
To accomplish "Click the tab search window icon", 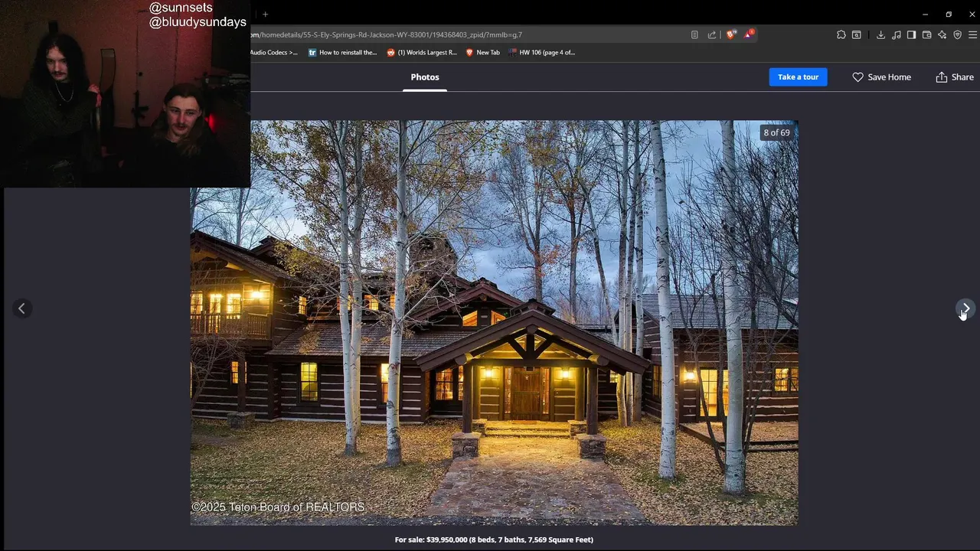I will (857, 34).
